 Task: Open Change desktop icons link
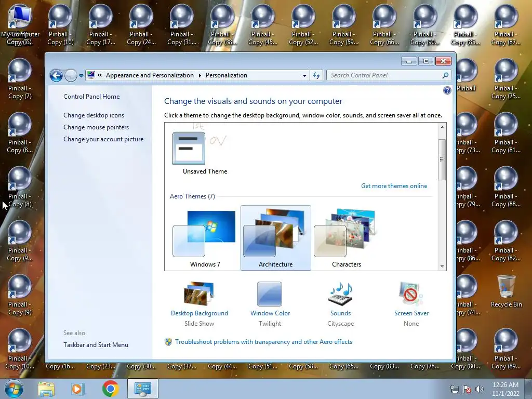(x=94, y=115)
